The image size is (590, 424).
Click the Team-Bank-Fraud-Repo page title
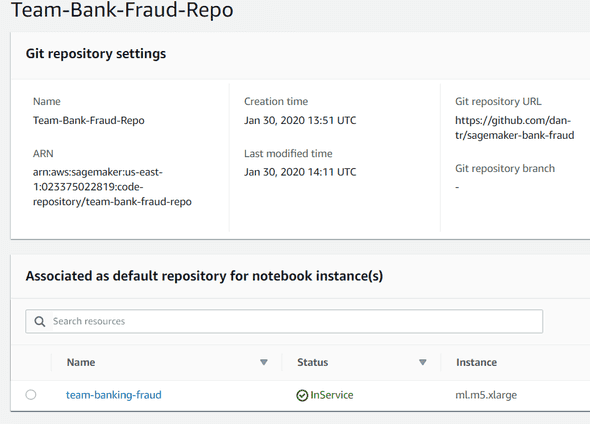122,10
